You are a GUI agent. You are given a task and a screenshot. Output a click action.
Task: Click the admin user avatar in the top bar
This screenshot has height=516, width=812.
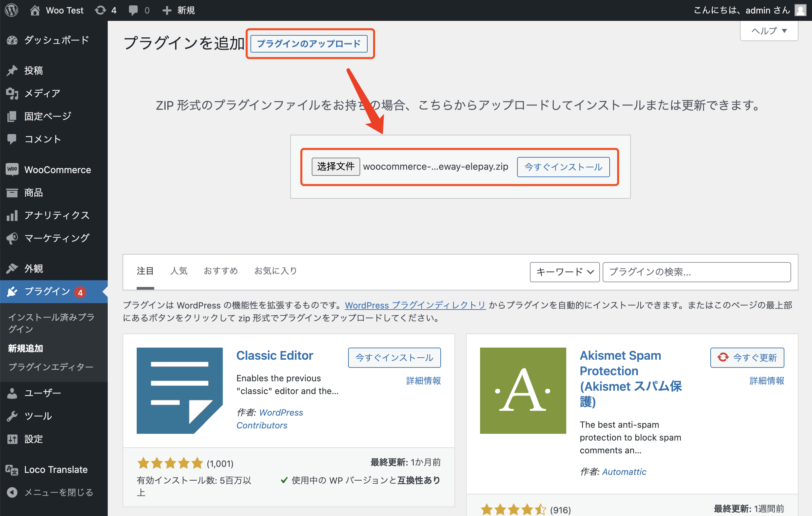pyautogui.click(x=800, y=10)
